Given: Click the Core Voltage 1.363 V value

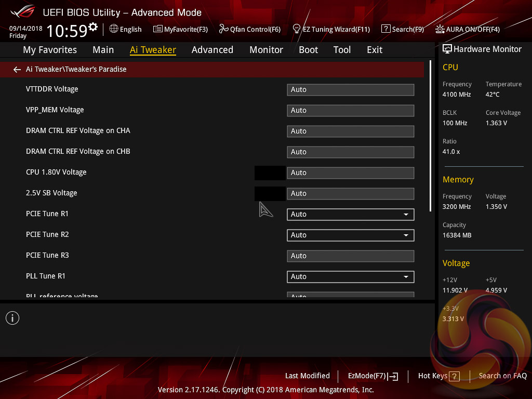Looking at the screenshot, I should pyautogui.click(x=496, y=123).
